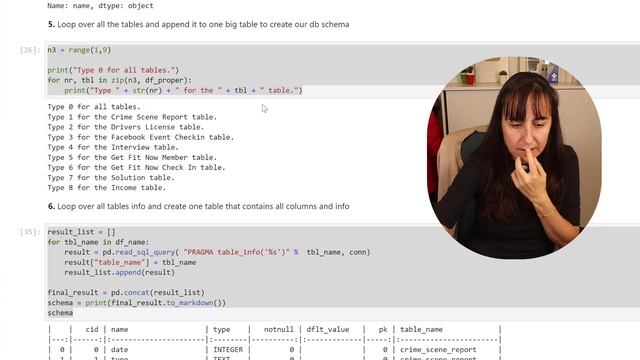Select code cell numbered 35
Image resolution: width=640 pixels, height=360 pixels.
342,272
